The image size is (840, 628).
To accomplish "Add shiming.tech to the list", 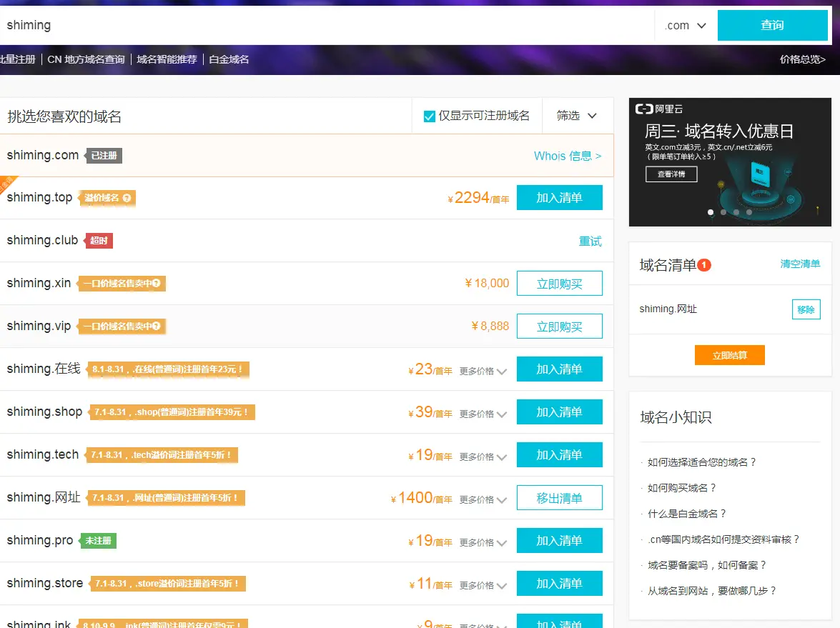I will pos(559,454).
